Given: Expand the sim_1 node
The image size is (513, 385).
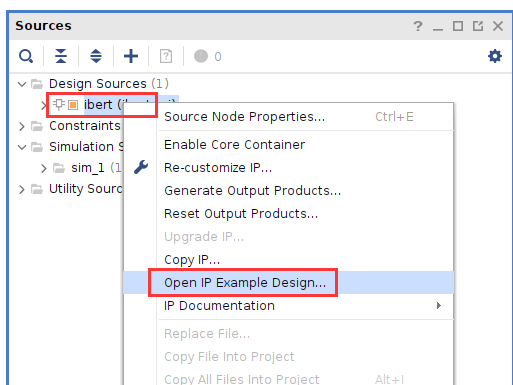Looking at the screenshot, I should [x=44, y=168].
